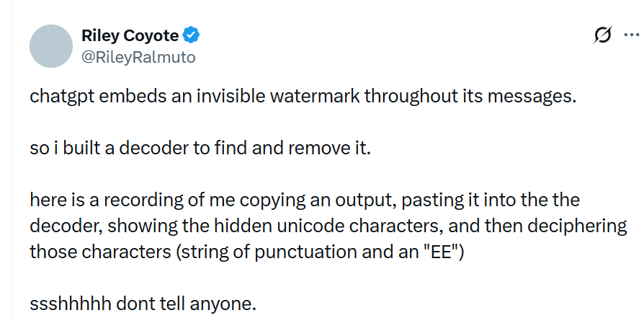The height and width of the screenshot is (318, 644).
Task: Click the "ssshhhhh dont tell anyone" line
Action: (143, 304)
